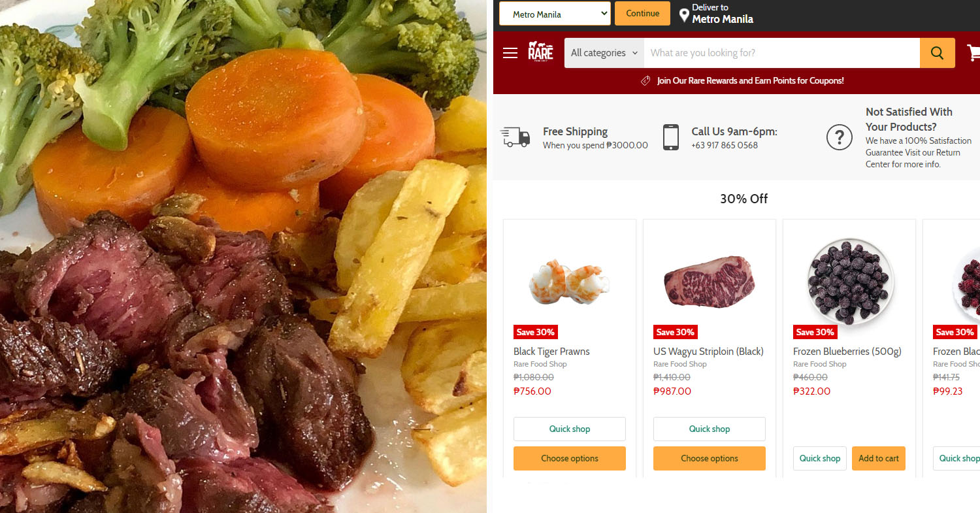Image resolution: width=980 pixels, height=513 pixels.
Task: Click the search field 'What are you looking for?'
Action: (782, 53)
